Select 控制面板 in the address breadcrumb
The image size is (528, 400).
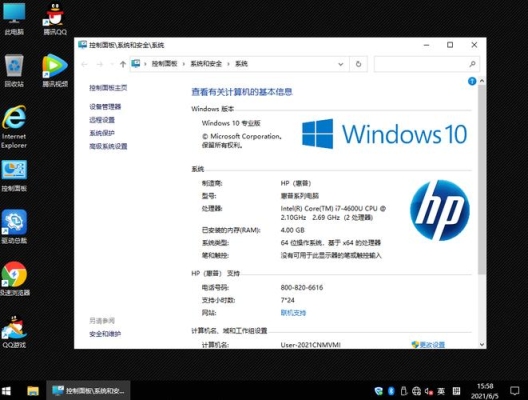164,64
